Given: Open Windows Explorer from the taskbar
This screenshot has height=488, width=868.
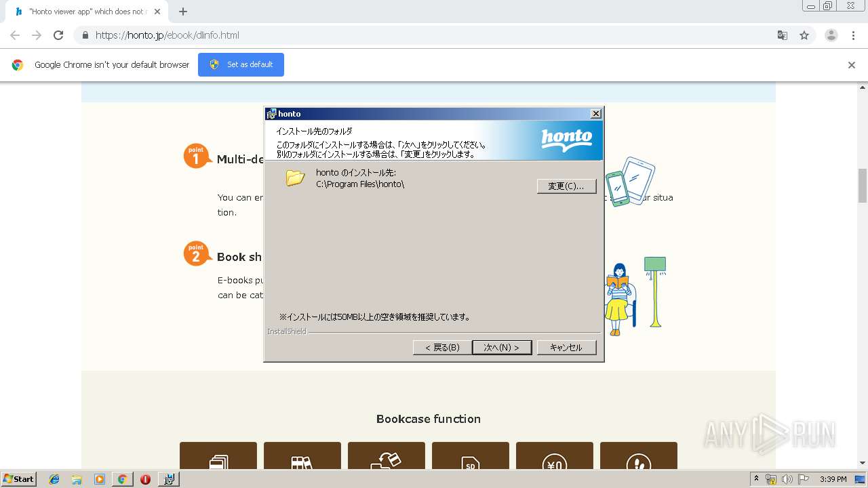Looking at the screenshot, I should tap(77, 479).
